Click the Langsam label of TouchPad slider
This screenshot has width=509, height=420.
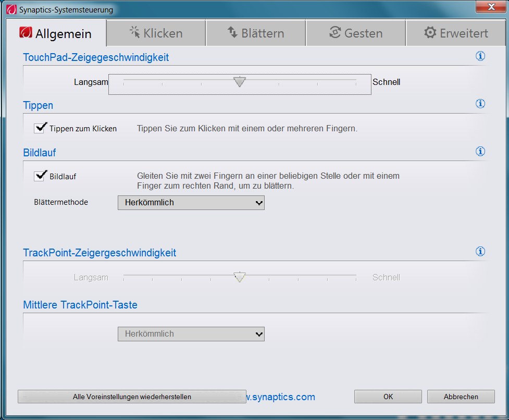coord(91,82)
